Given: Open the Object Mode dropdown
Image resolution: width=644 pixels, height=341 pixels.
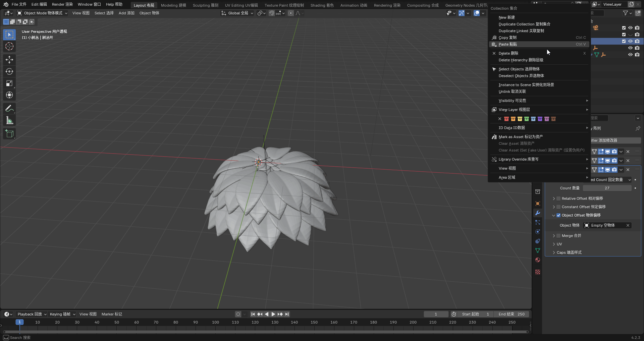Looking at the screenshot, I should point(42,13).
